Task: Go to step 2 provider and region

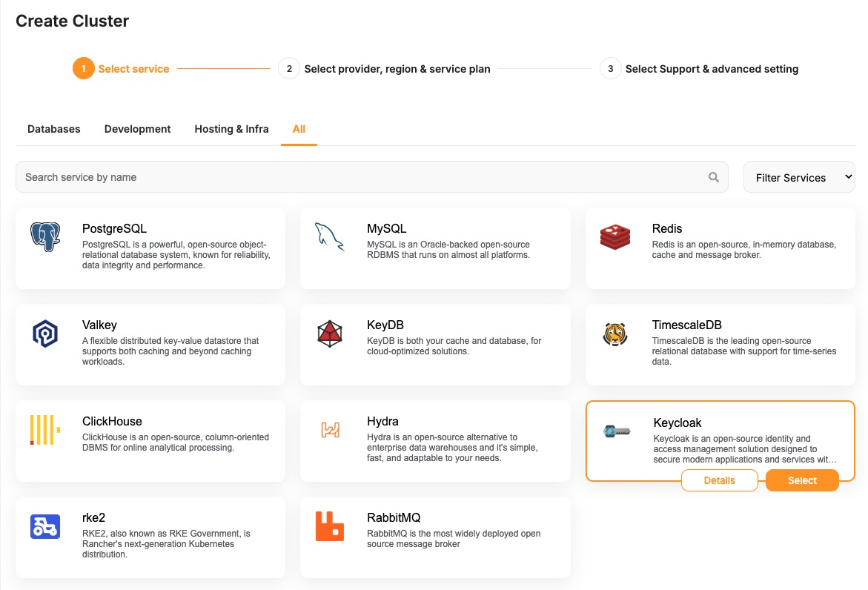Action: [x=289, y=69]
